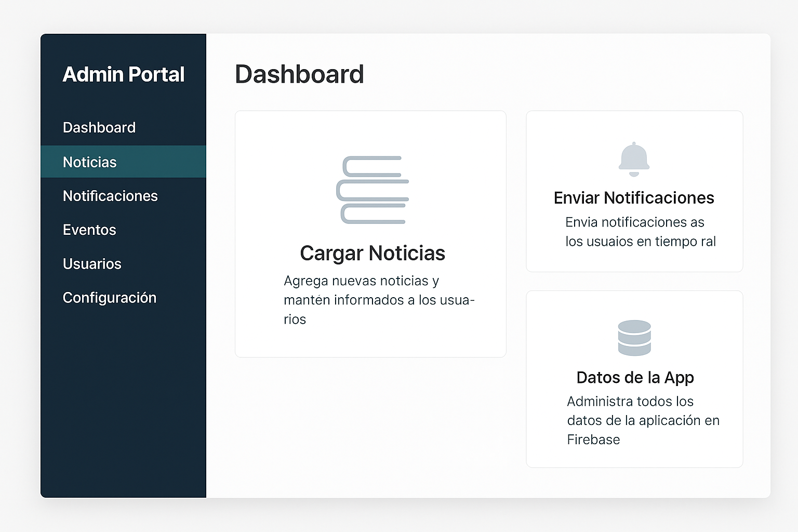
Task: Click the stacked books icon
Action: pyautogui.click(x=373, y=190)
